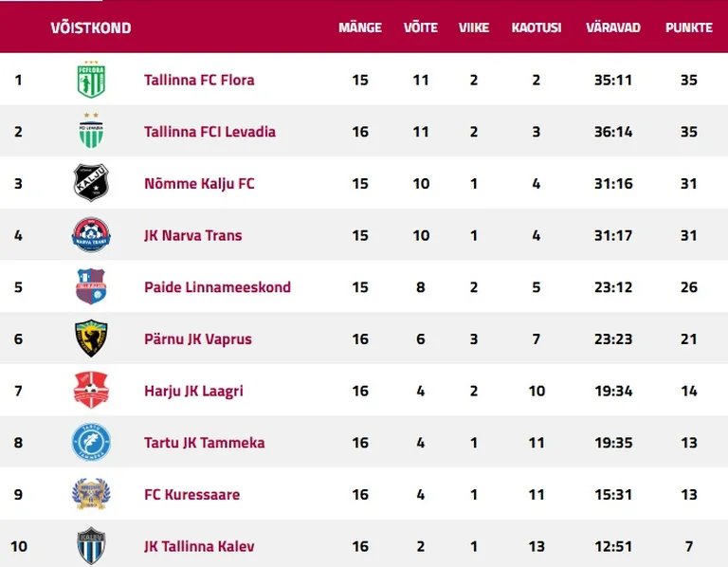Go to the Paide Linnameeskond page
Image resolution: width=728 pixels, height=567 pixels.
pyautogui.click(x=217, y=287)
